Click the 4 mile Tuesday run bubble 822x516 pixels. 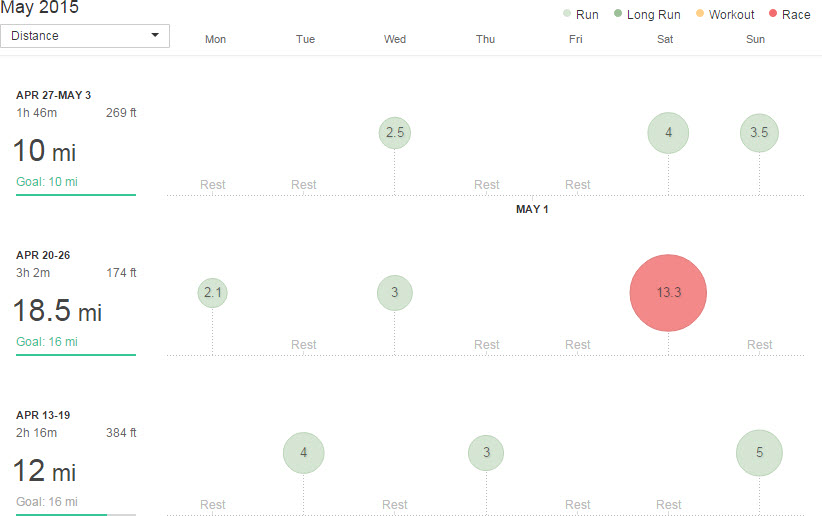304,453
